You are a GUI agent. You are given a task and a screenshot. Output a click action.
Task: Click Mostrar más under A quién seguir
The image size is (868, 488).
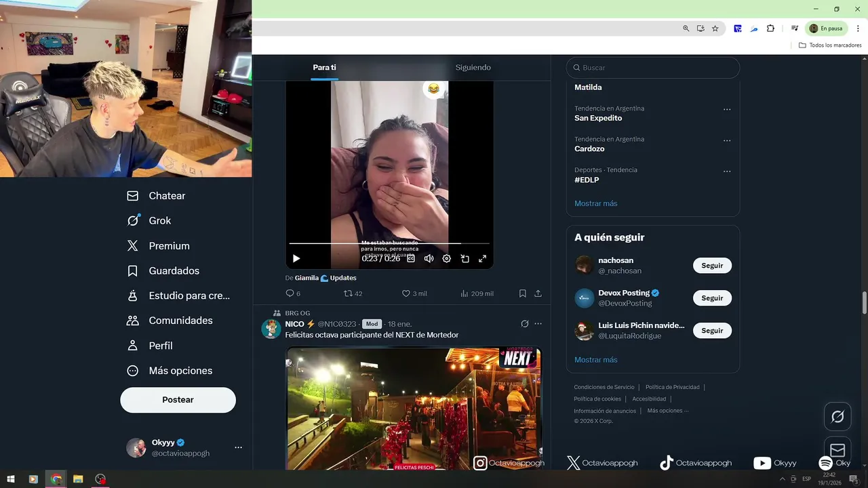coord(596,360)
